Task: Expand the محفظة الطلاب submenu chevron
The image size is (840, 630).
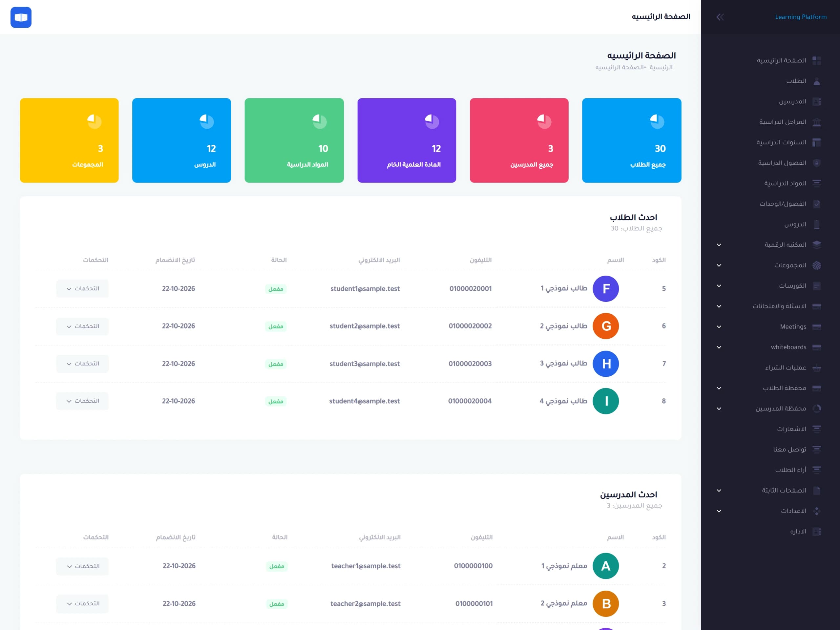Action: click(x=719, y=388)
